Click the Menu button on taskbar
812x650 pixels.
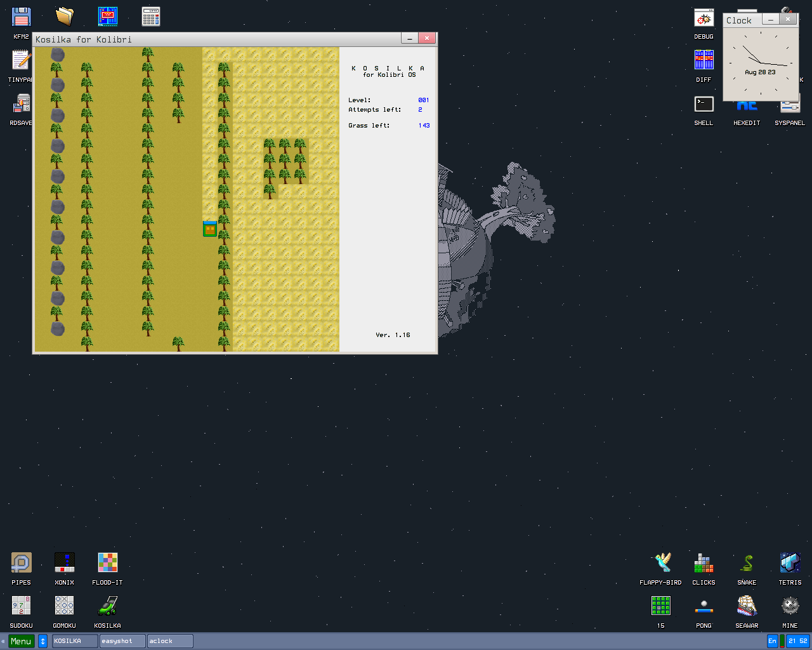21,641
